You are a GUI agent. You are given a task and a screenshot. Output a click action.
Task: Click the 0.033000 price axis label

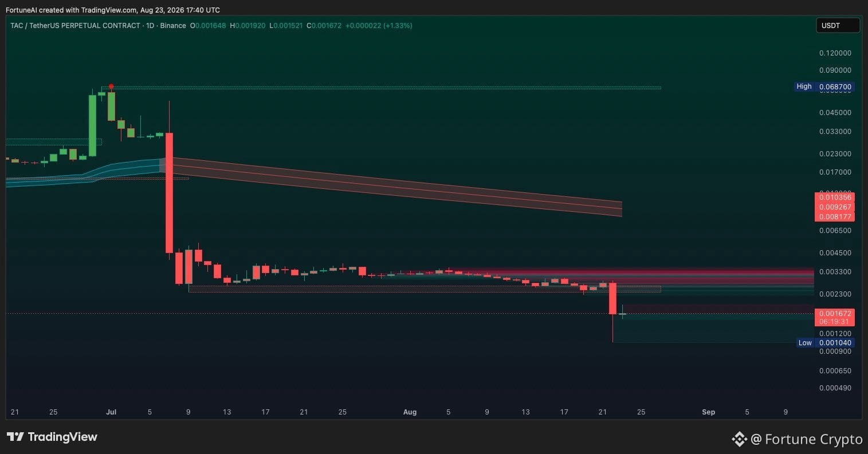point(835,131)
